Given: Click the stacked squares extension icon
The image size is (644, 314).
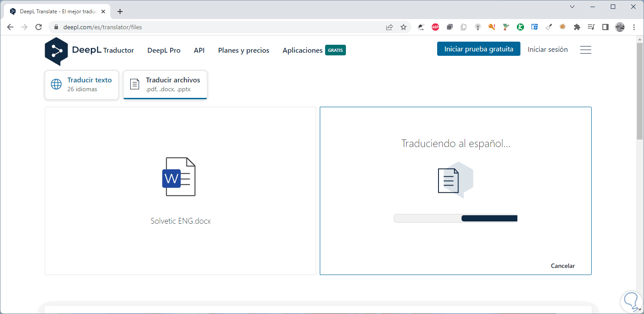Looking at the screenshot, I should [450, 27].
